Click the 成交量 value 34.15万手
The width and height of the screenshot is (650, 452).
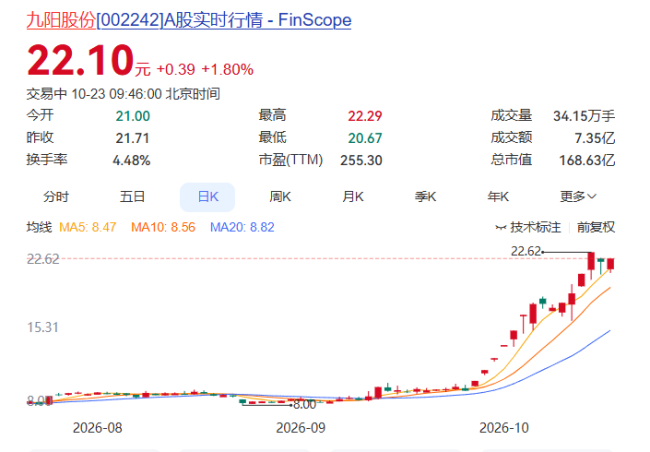[x=584, y=116]
